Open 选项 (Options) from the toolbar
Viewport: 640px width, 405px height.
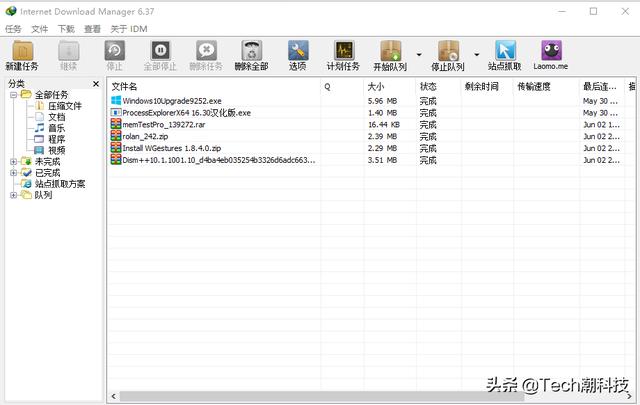pos(298,54)
